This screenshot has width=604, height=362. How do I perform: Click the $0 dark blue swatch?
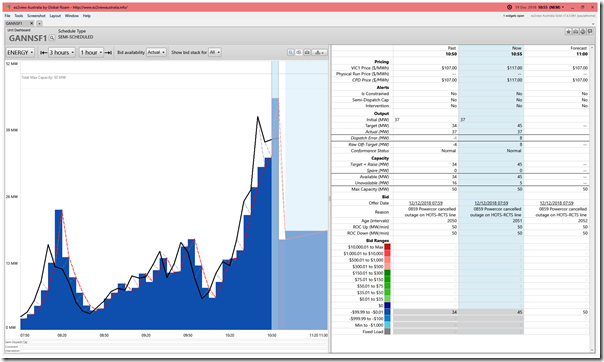pos(388,305)
